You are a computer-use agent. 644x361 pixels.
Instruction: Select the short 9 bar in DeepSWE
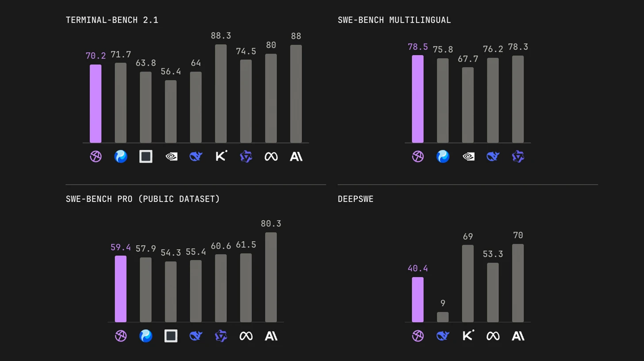tap(443, 317)
